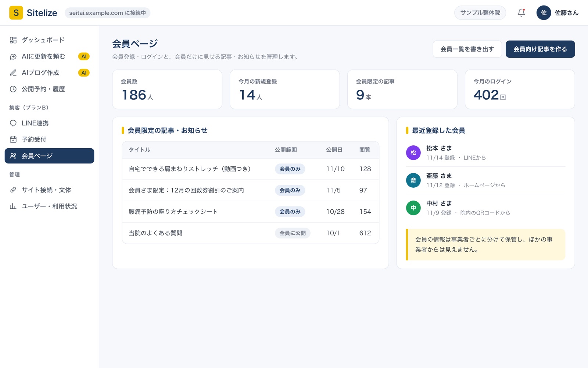Open 腰痛予防の座り方チェックシート row

click(x=251, y=212)
